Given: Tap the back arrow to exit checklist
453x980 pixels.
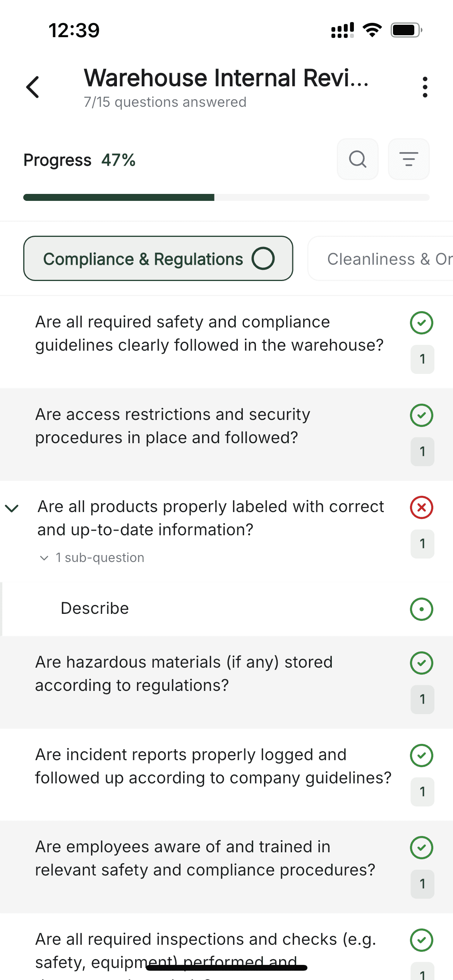Looking at the screenshot, I should pos(33,86).
